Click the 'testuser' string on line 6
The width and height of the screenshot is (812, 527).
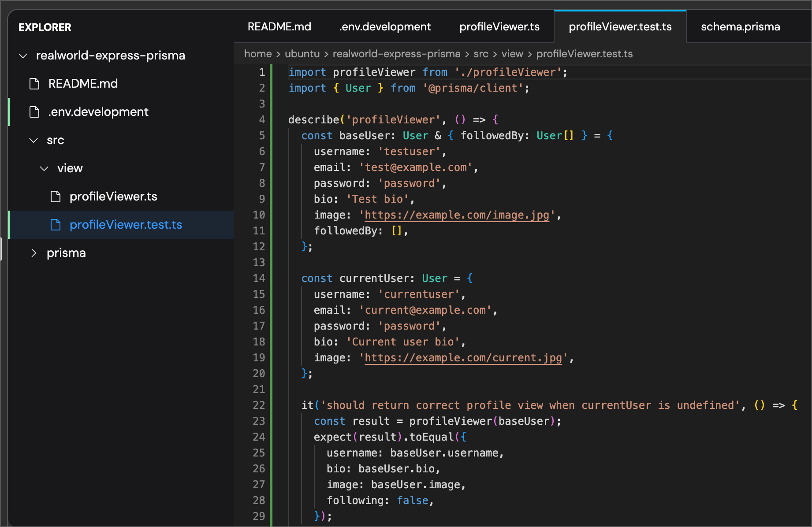(409, 152)
